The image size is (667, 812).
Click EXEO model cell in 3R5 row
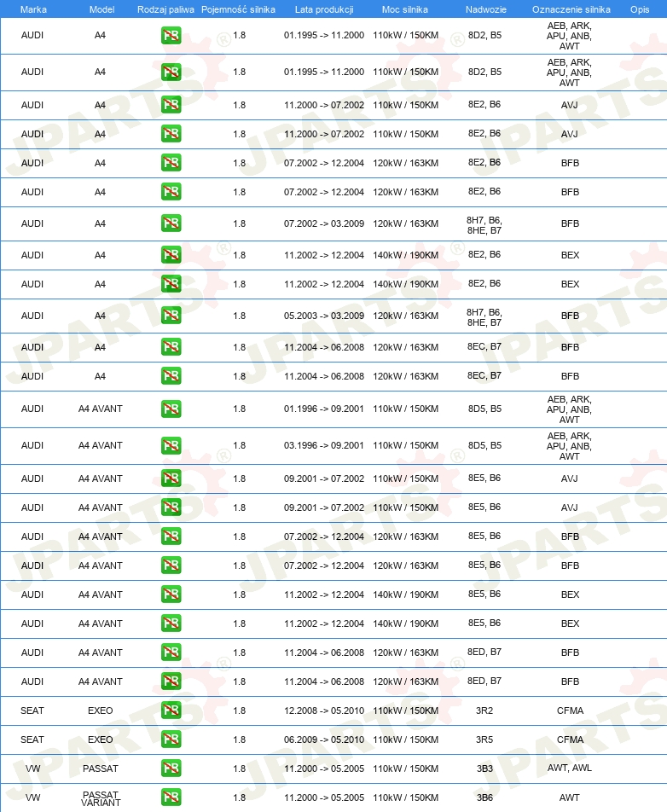coord(101,740)
